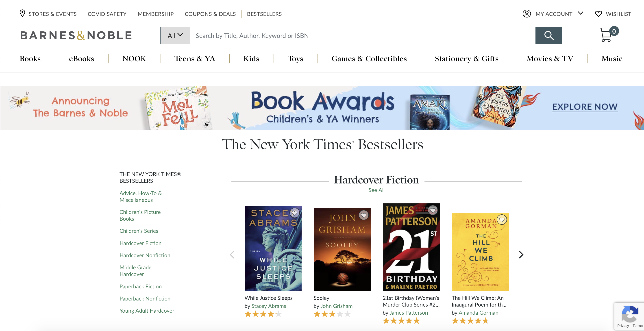
Task: Click the Wishlist text link
Action: coord(618,14)
